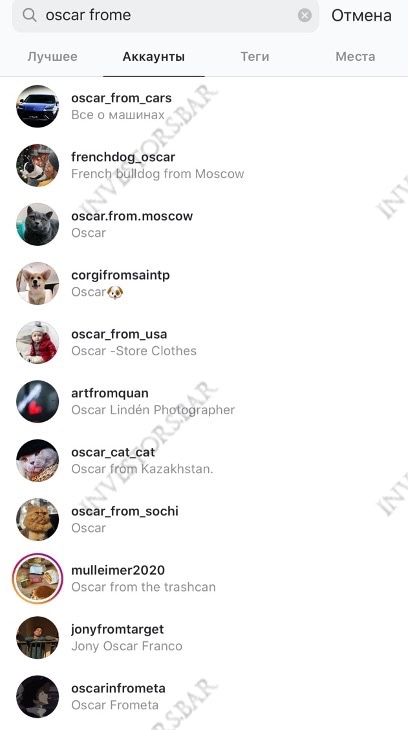The image size is (408, 730).
Task: Tap the baby photo avatar of oscar_from_usa
Action: point(38,342)
